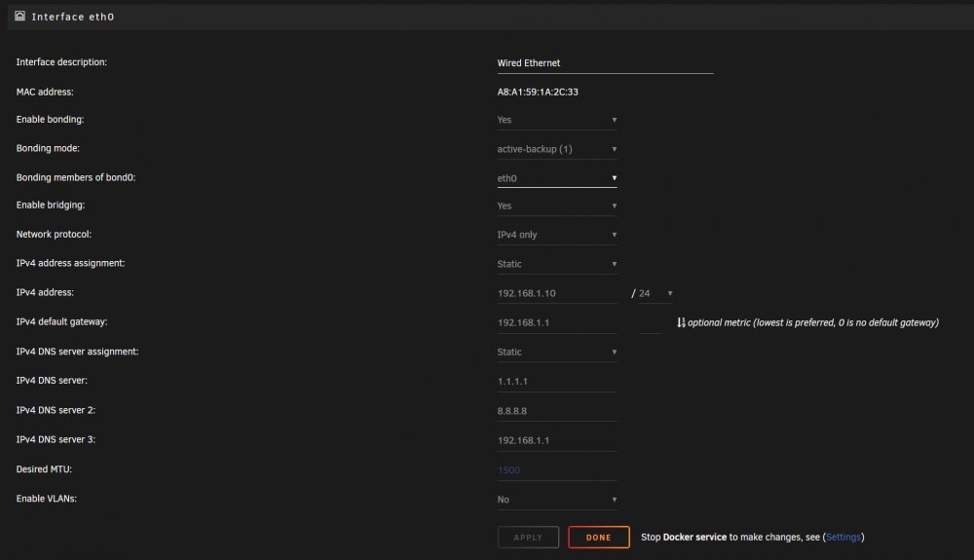The width and height of the screenshot is (974, 560).
Task: Click the Interface eth0 header icon
Action: (19, 17)
